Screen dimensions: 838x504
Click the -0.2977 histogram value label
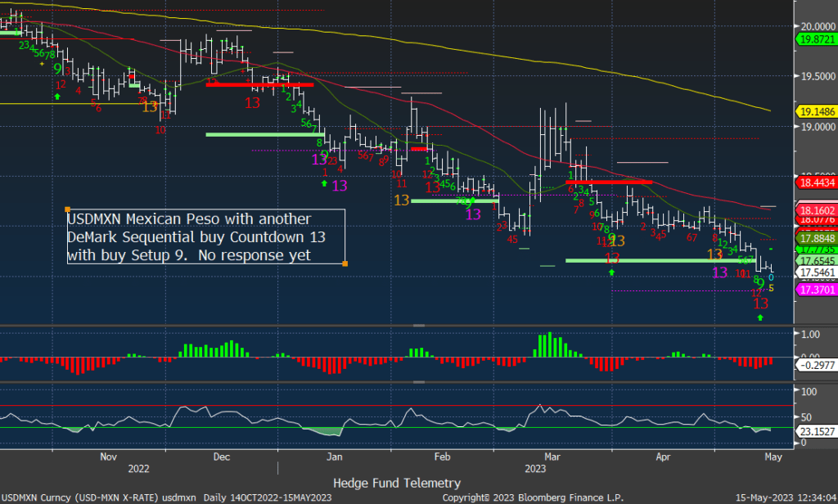click(813, 367)
